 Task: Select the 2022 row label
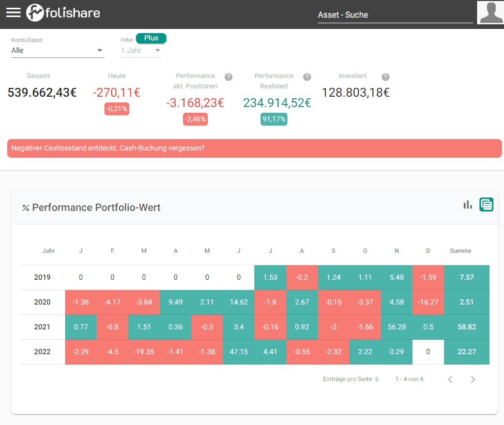click(42, 352)
